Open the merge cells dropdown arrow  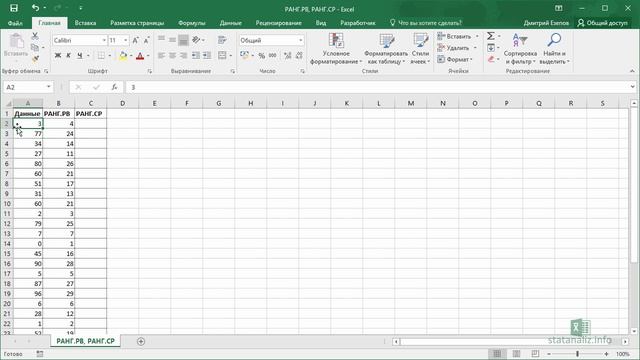pyautogui.click(x=230, y=55)
